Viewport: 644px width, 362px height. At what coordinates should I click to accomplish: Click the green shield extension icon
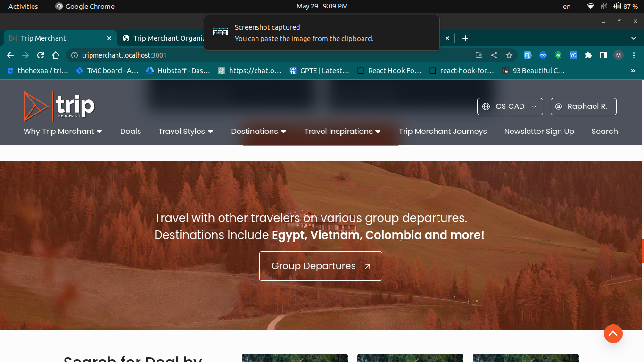(558, 55)
